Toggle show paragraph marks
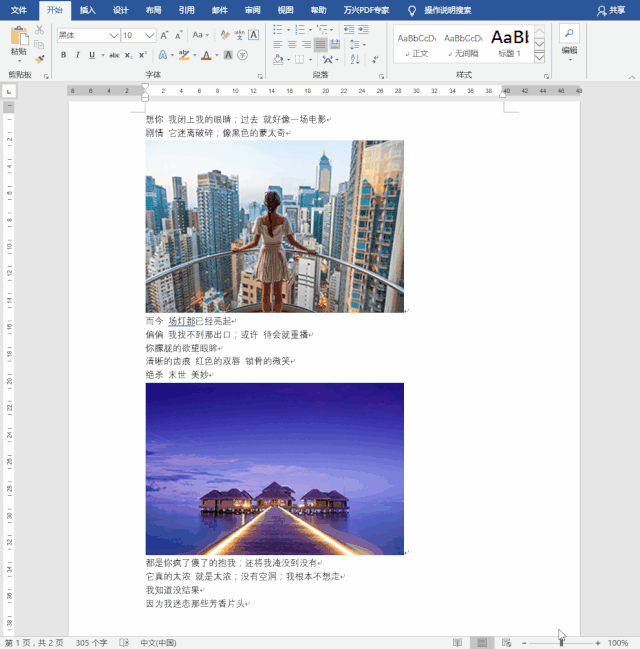The height and width of the screenshot is (649, 640). tap(375, 59)
